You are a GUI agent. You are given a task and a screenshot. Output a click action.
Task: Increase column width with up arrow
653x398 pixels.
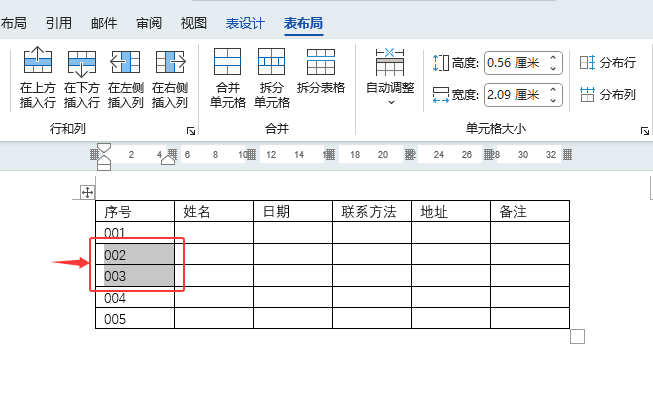(553, 89)
